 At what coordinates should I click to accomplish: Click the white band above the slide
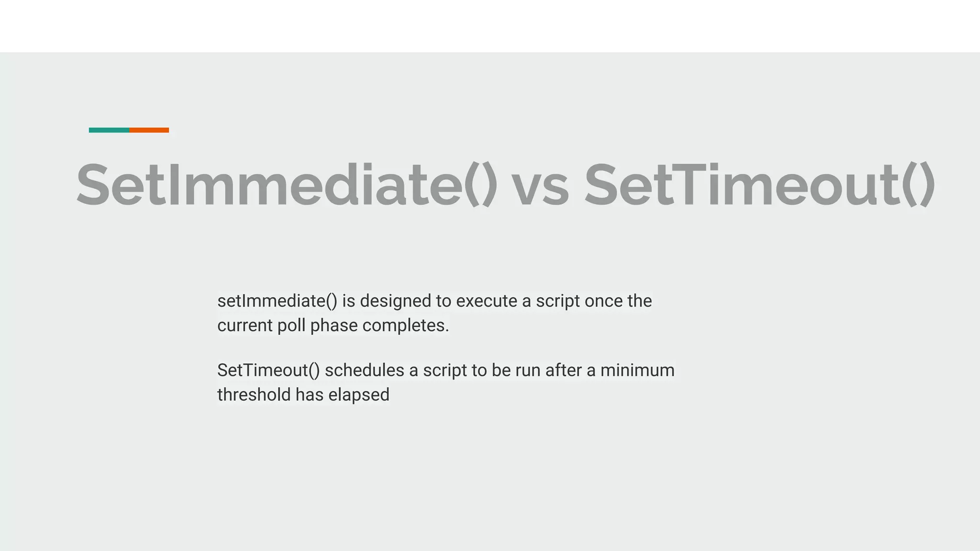490,26
